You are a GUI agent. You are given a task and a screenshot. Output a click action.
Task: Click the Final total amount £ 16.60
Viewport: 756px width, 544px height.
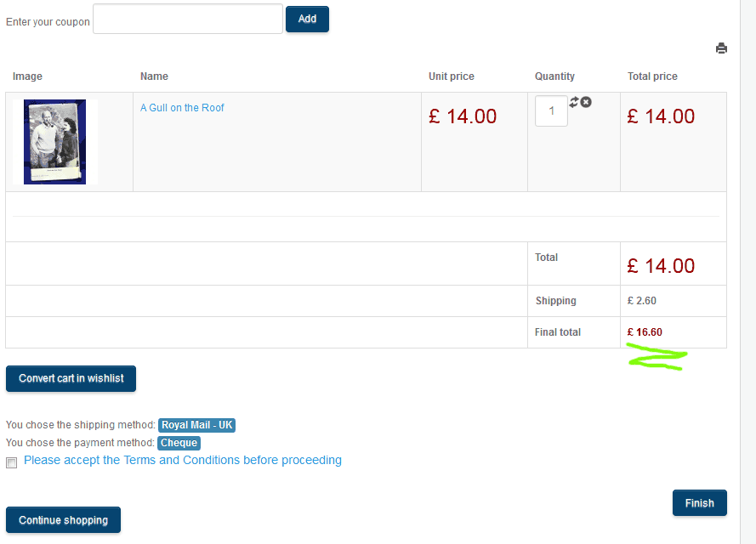coord(645,332)
